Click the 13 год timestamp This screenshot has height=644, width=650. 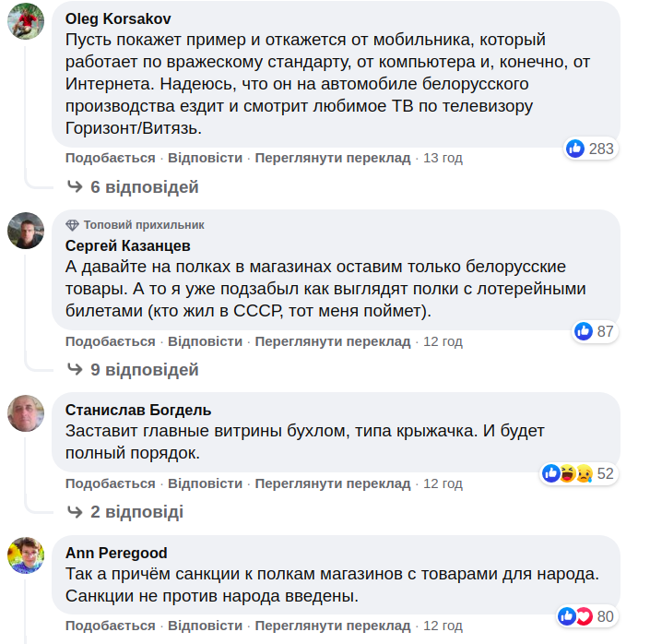coord(443,158)
